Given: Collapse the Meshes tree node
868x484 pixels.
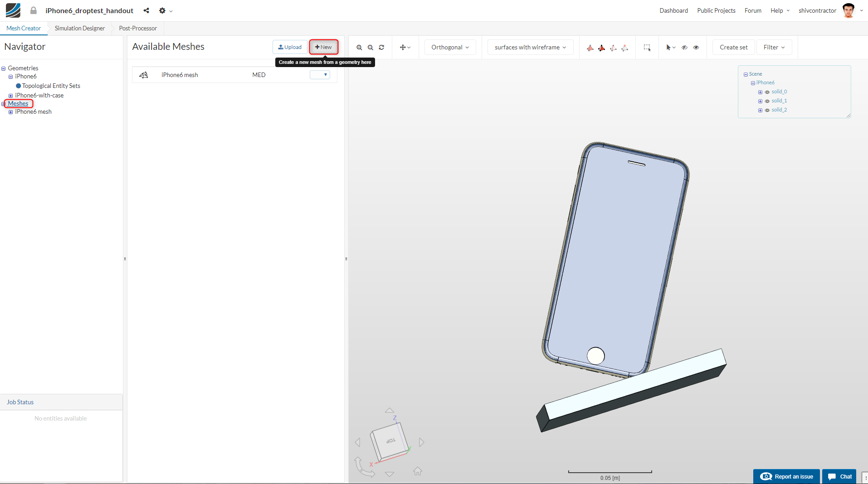Looking at the screenshot, I should 4,104.
